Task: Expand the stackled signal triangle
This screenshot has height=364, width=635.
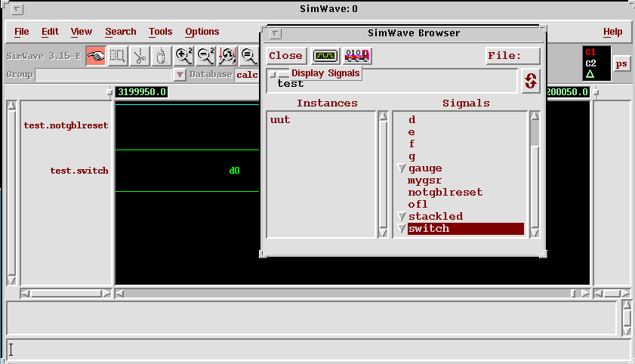Action: coord(402,217)
